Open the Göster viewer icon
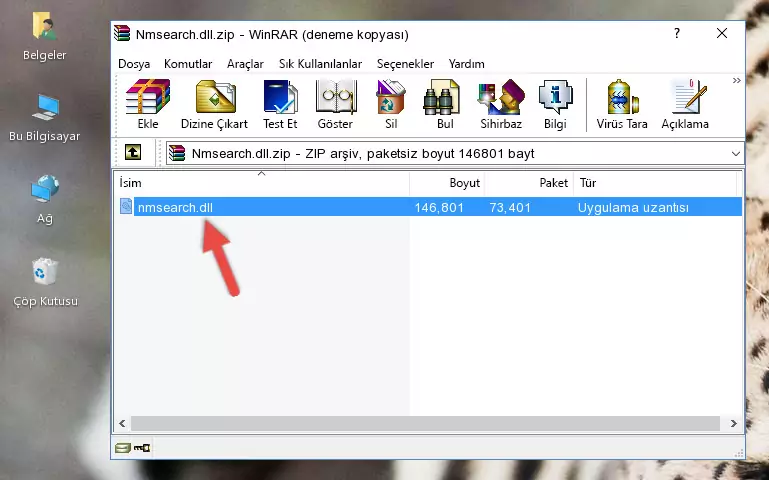The width and height of the screenshot is (769, 480). pyautogui.click(x=335, y=97)
